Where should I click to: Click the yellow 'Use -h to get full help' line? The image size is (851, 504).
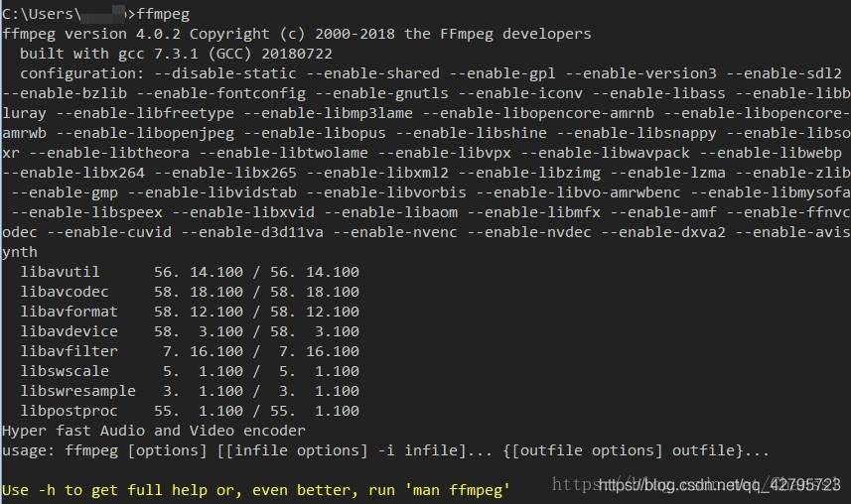255,490
